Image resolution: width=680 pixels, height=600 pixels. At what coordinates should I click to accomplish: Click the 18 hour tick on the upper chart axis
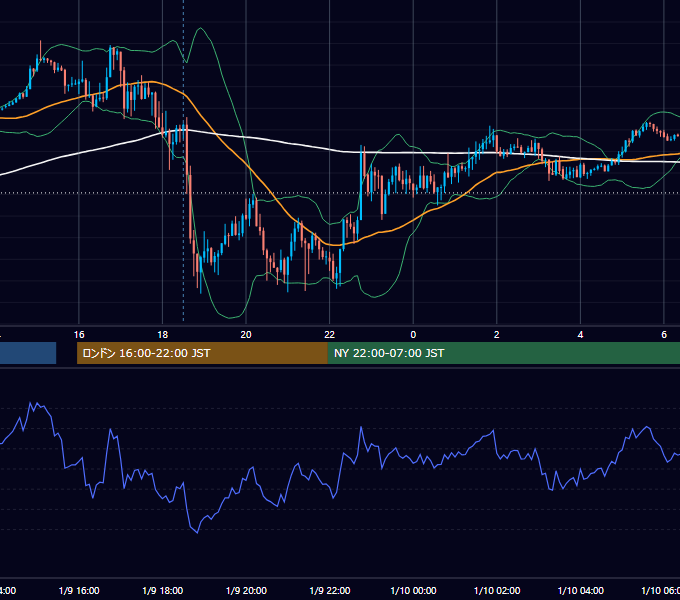pyautogui.click(x=163, y=335)
